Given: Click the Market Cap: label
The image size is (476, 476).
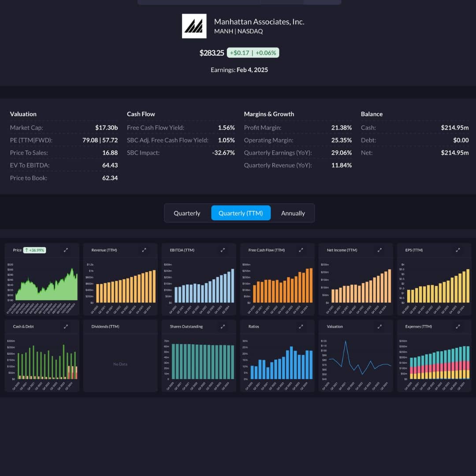Looking at the screenshot, I should (26, 127).
